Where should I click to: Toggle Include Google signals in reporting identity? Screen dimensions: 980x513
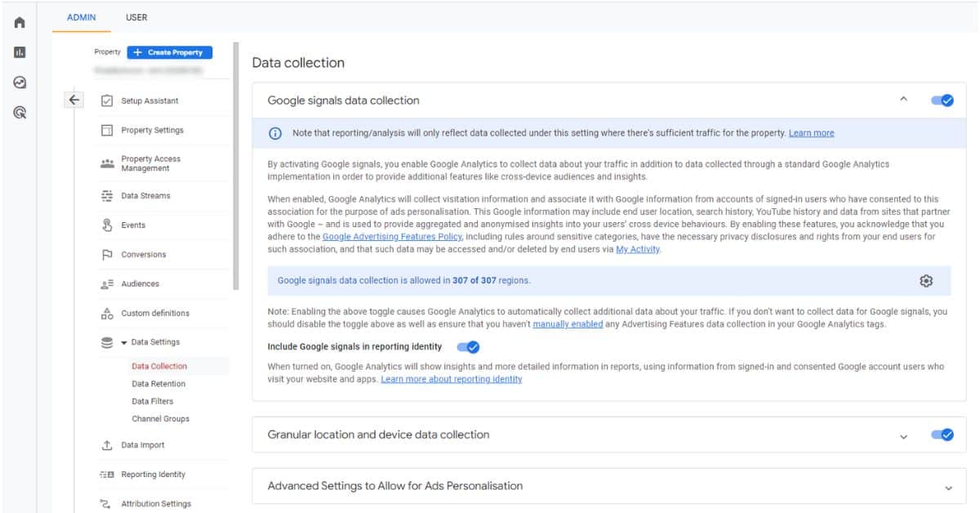(x=468, y=346)
